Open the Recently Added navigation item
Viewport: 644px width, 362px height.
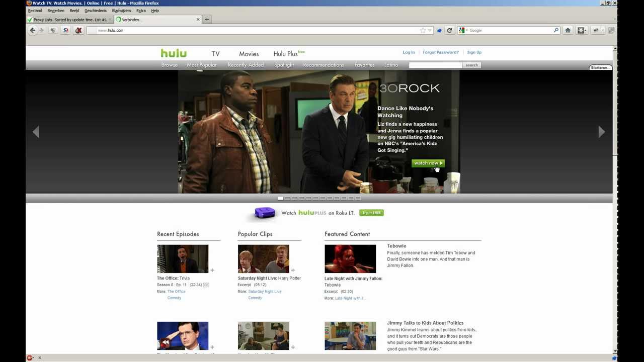pos(246,65)
